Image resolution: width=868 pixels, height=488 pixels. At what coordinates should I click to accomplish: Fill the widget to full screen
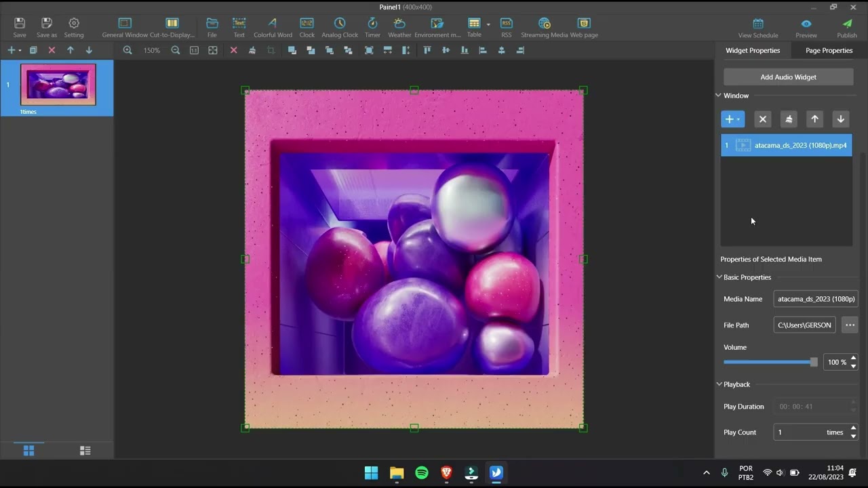tap(369, 50)
